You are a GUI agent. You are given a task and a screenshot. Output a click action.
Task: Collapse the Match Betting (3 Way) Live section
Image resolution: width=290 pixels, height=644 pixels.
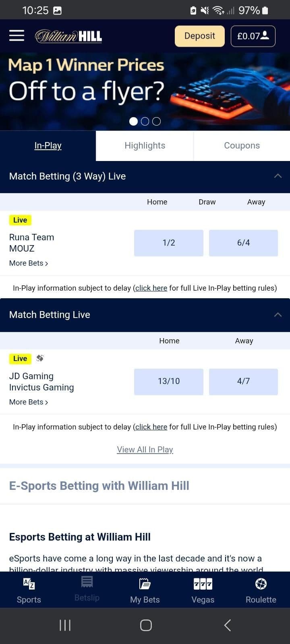(278, 176)
